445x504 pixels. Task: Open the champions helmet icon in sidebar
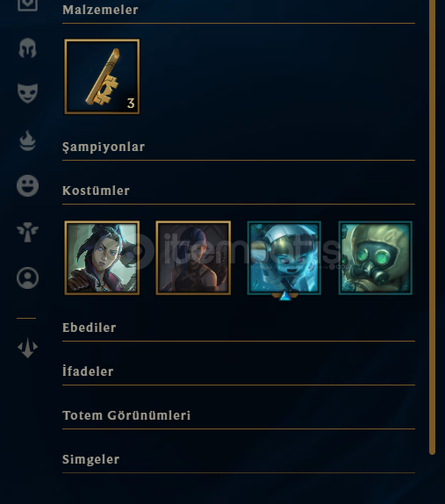(27, 48)
